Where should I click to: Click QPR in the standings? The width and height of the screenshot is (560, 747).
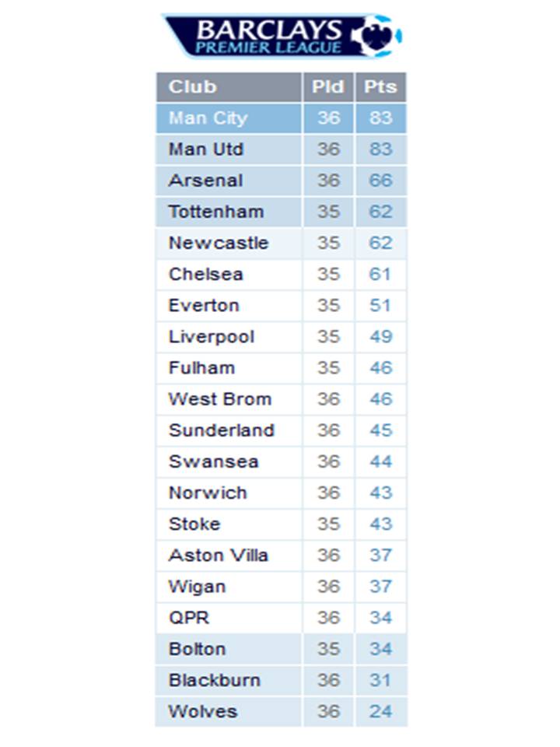tap(188, 618)
